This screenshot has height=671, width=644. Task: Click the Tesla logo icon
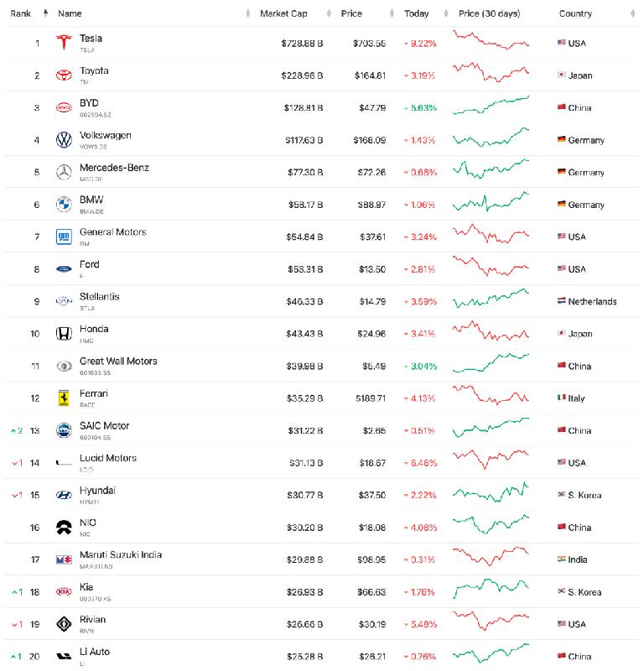pyautogui.click(x=64, y=43)
